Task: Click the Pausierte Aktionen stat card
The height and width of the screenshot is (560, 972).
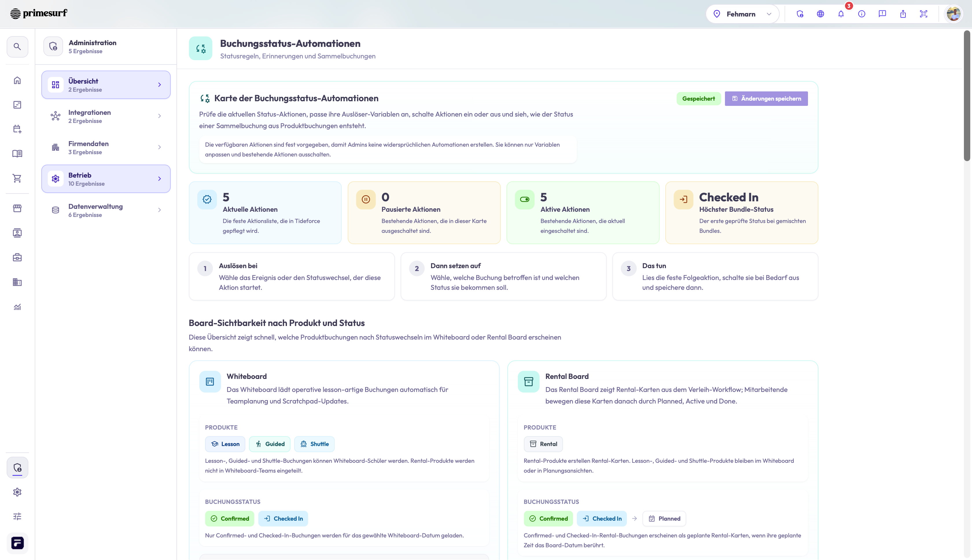Action: point(424,213)
